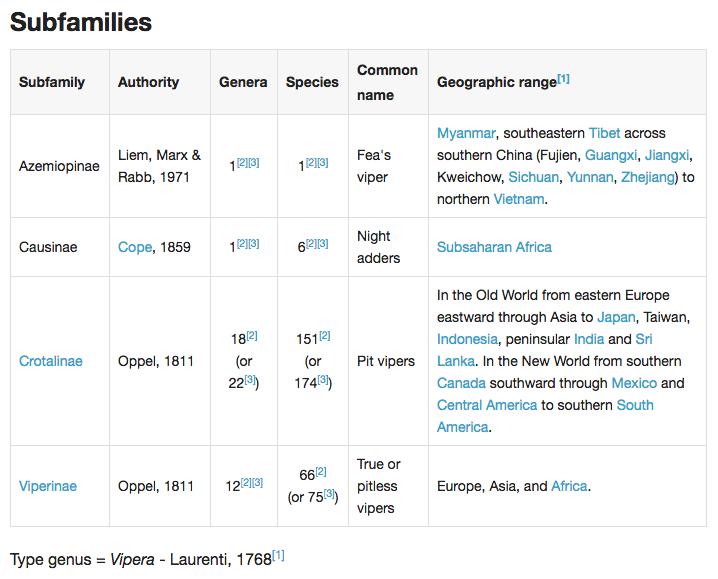Screen dimensions: 718x579
Task: Click the Indonesia link
Action: click(x=467, y=339)
